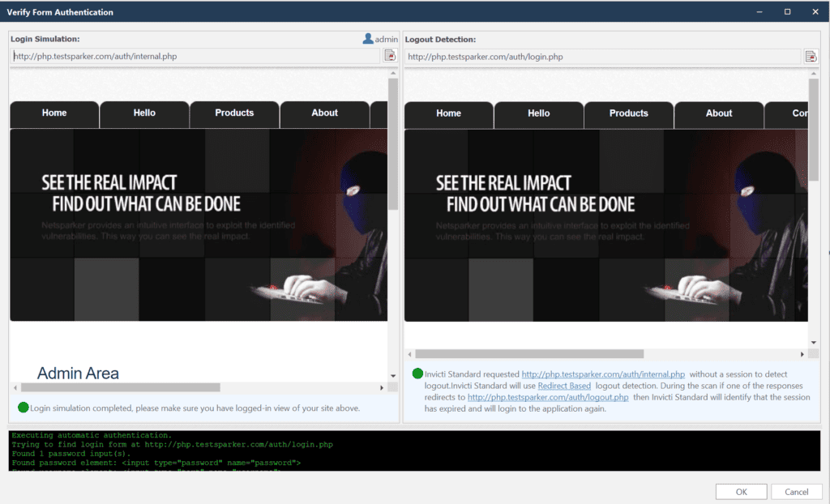This screenshot has width=830, height=504.
Task: Click left arrow of Logout Detection horizontal scrollbar
Action: click(x=409, y=353)
